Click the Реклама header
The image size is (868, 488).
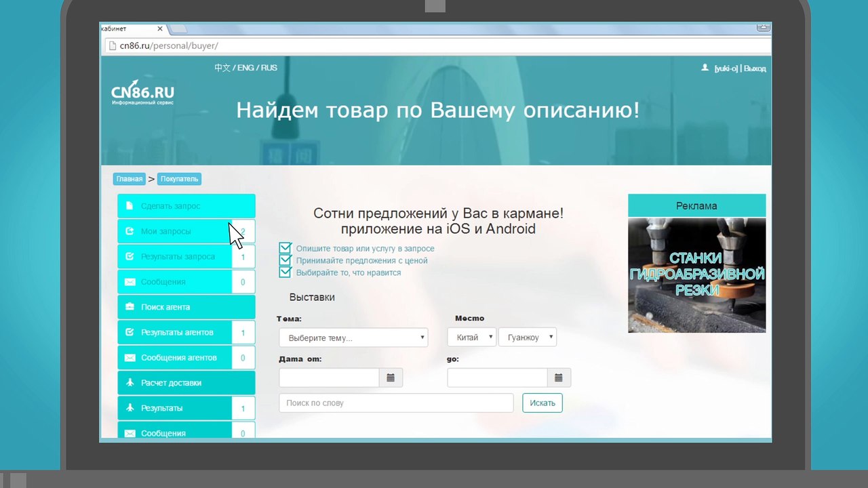point(696,206)
